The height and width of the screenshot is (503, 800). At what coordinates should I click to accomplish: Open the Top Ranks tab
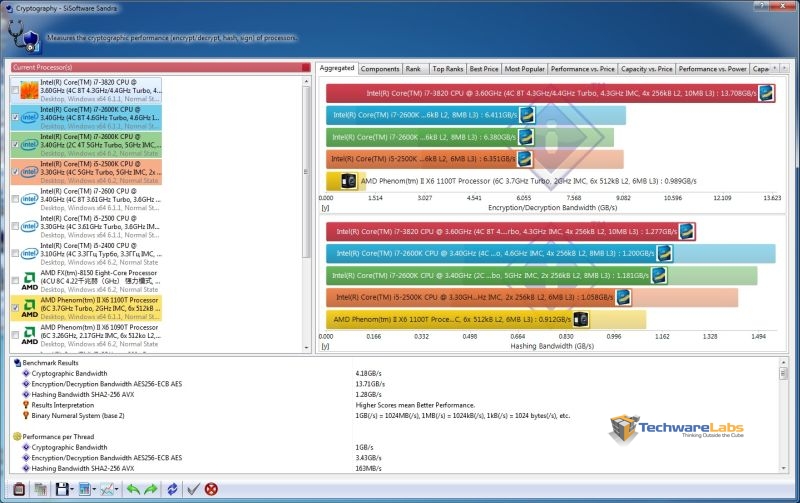pyautogui.click(x=447, y=69)
